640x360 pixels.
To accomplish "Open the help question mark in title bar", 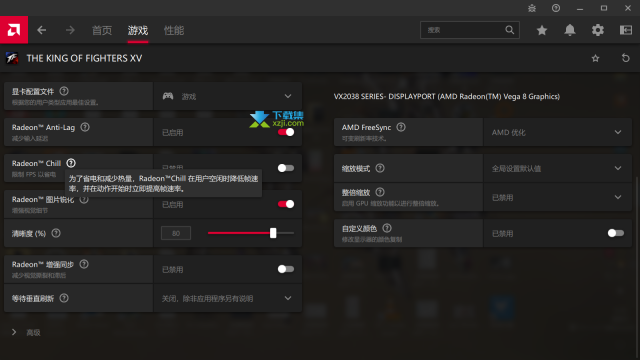I will coord(556,8).
